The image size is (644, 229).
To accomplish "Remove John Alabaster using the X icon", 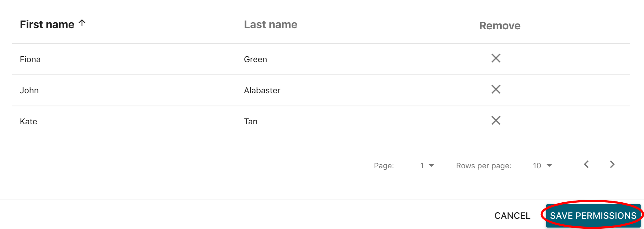I will pyautogui.click(x=496, y=89).
